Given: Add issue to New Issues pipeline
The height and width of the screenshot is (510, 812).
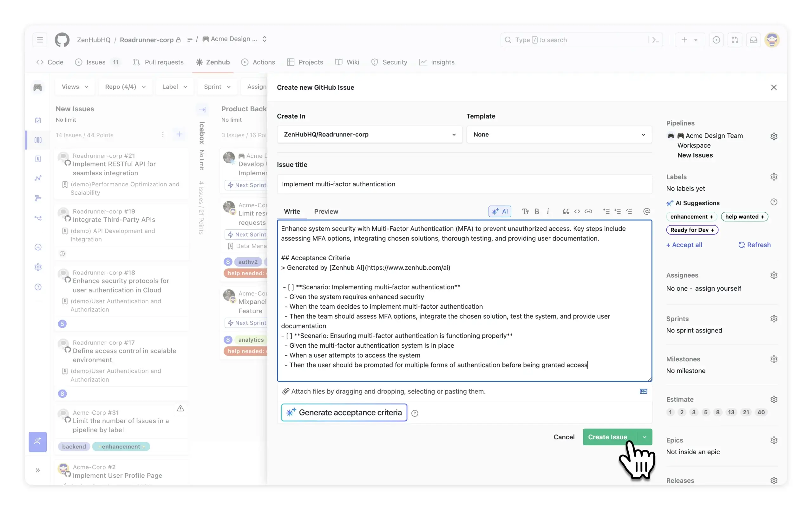Looking at the screenshot, I should point(179,134).
